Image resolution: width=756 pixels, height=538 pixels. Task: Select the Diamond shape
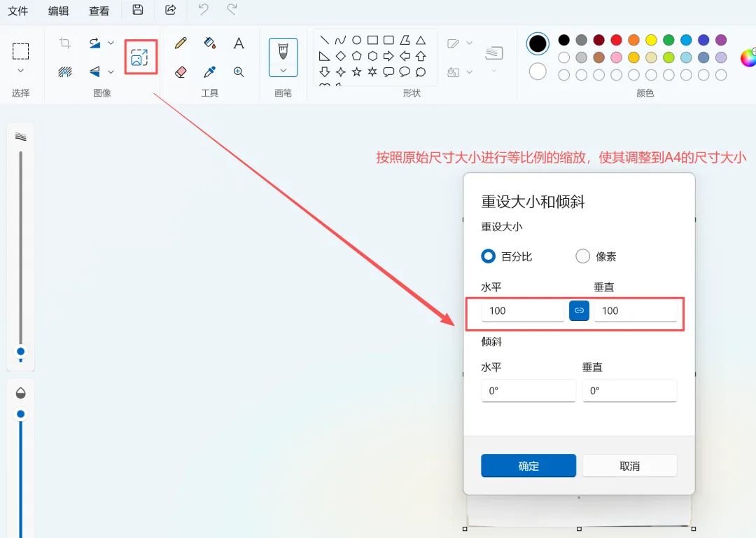[340, 56]
